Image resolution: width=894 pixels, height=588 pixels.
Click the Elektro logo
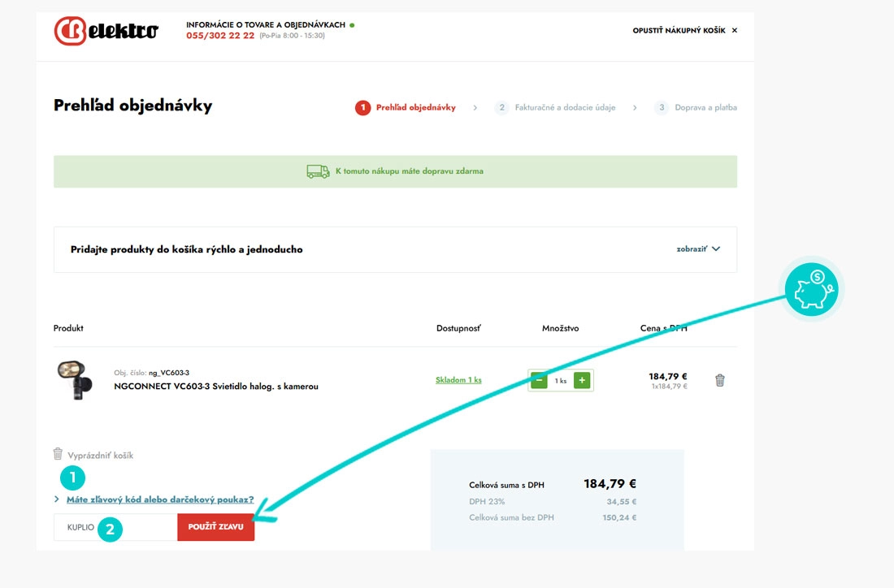106,31
